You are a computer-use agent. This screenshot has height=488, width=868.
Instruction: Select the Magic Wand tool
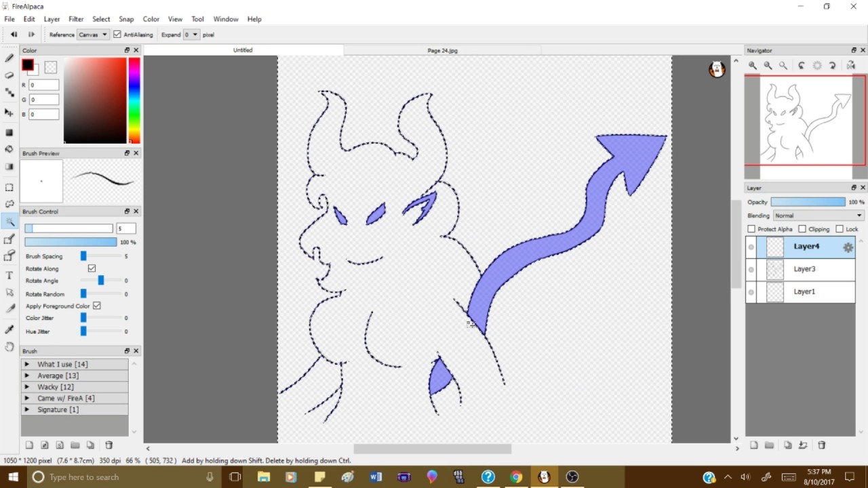click(9, 222)
